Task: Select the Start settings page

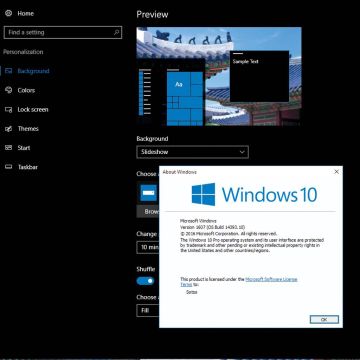Action: pos(24,148)
